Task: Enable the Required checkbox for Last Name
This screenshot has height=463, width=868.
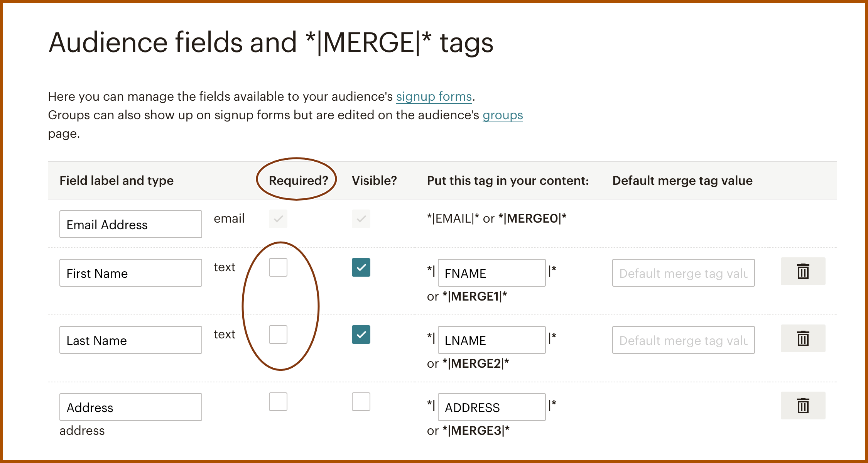Action: 278,335
